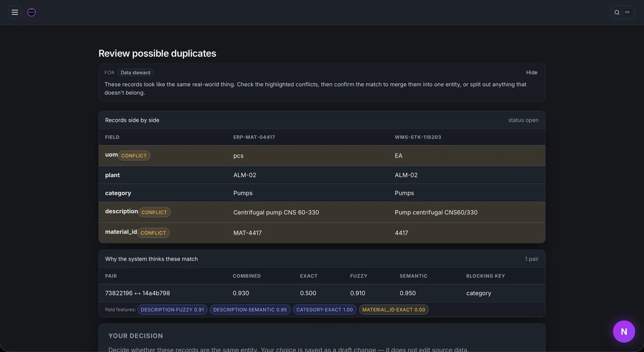The height and width of the screenshot is (352, 644).
Task: Select 'Centrifugal pump CNS 60-330' description
Action: (x=276, y=213)
